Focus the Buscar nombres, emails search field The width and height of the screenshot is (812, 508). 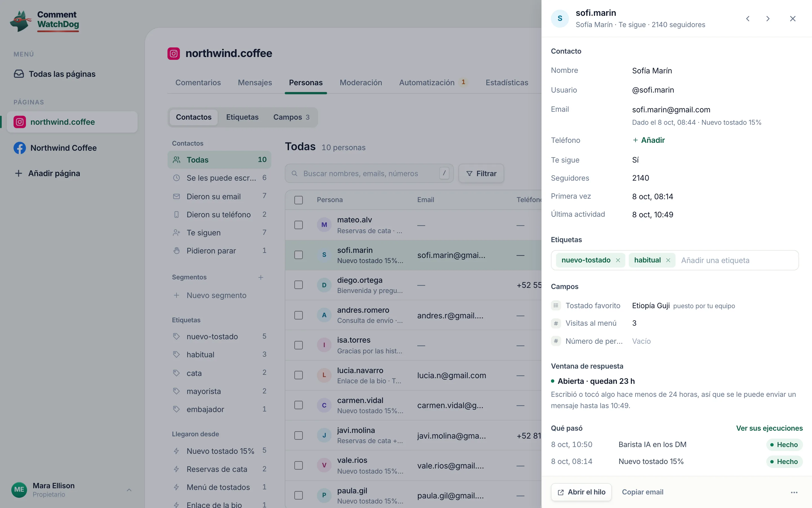(369, 173)
